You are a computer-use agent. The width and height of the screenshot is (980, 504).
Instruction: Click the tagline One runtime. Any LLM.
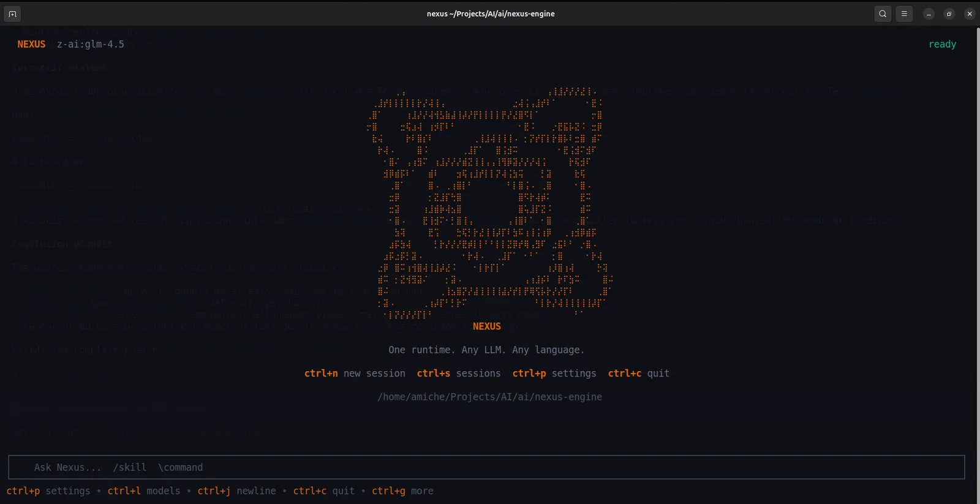(486, 350)
